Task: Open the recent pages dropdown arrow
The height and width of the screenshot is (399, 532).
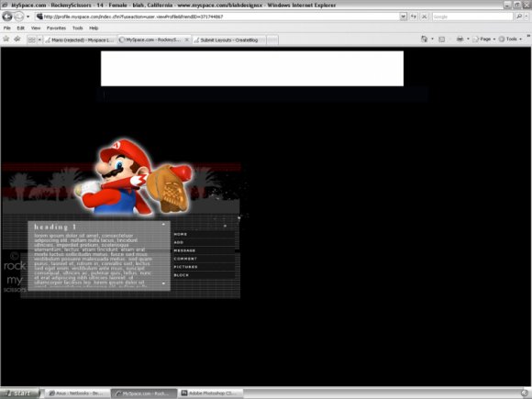Action: [28, 17]
